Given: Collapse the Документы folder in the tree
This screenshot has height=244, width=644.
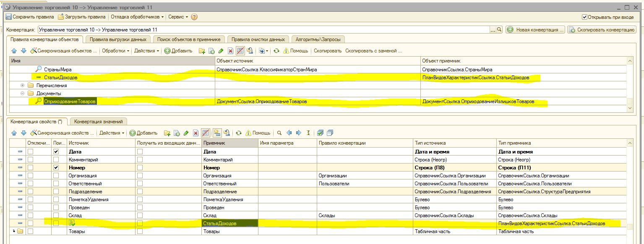Looking at the screenshot, I should 23,93.
